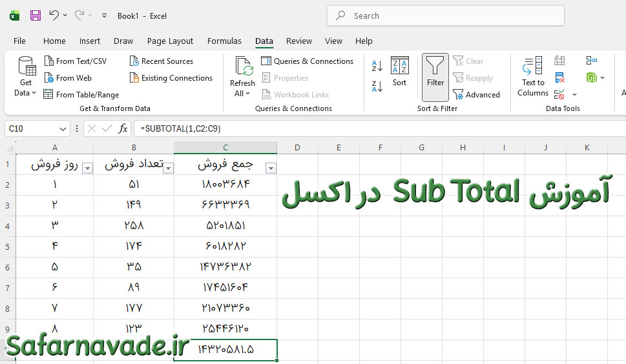Open Advanced filter options
The height and width of the screenshot is (364, 626).
click(476, 94)
